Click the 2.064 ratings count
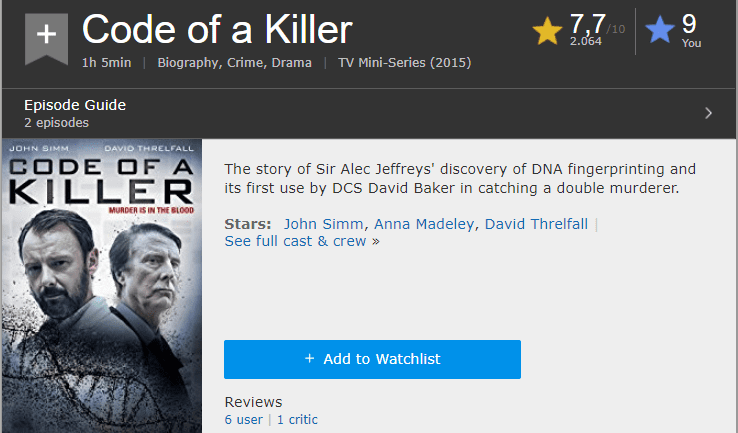The height and width of the screenshot is (433, 738). point(586,42)
